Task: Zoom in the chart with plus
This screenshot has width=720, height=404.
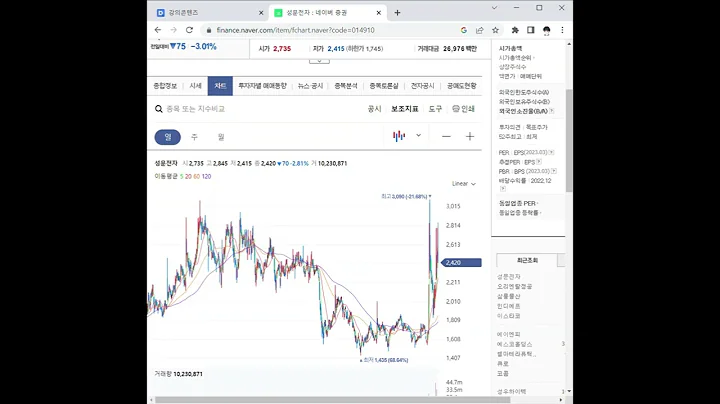Action: (x=470, y=136)
